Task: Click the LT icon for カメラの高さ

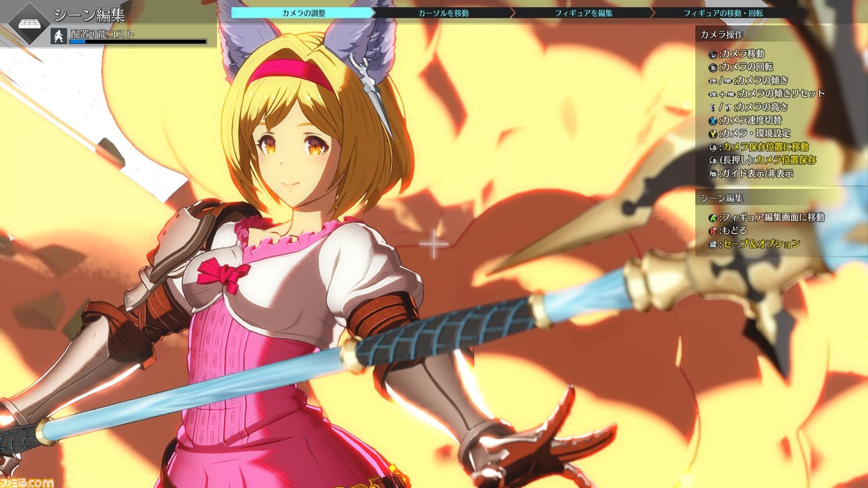Action: coord(711,107)
